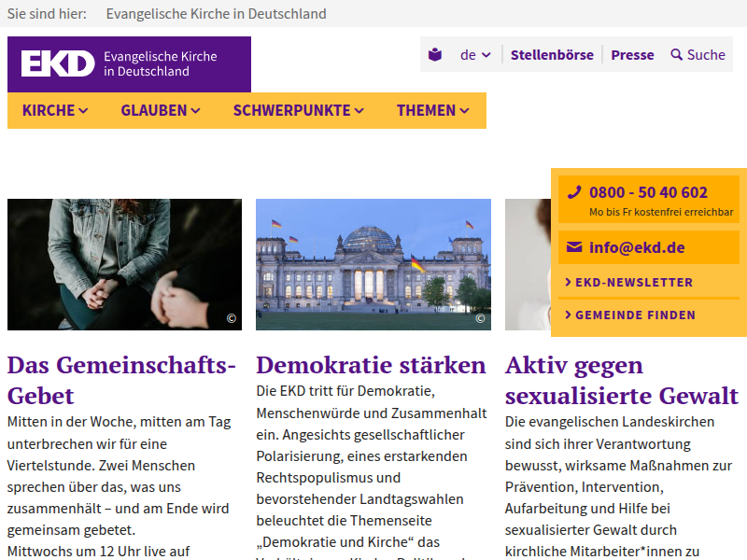The image size is (747, 560).
Task: Open the Stellenbörse link
Action: (x=552, y=55)
